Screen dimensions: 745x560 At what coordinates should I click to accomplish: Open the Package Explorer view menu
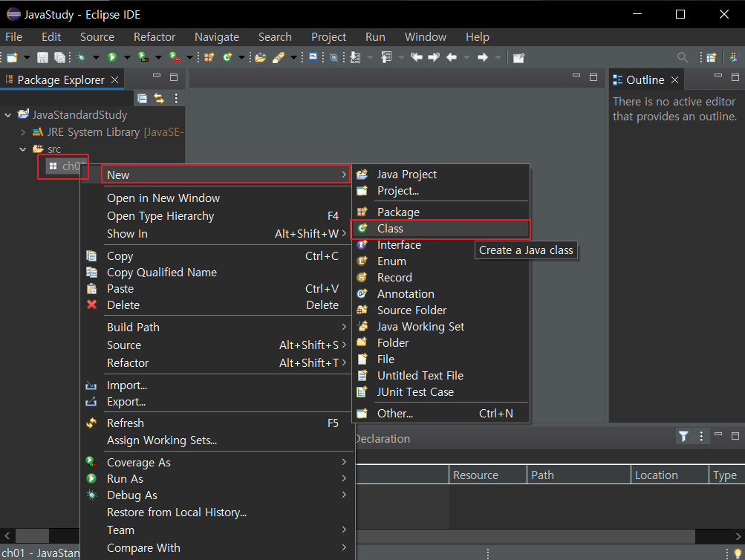coord(176,98)
